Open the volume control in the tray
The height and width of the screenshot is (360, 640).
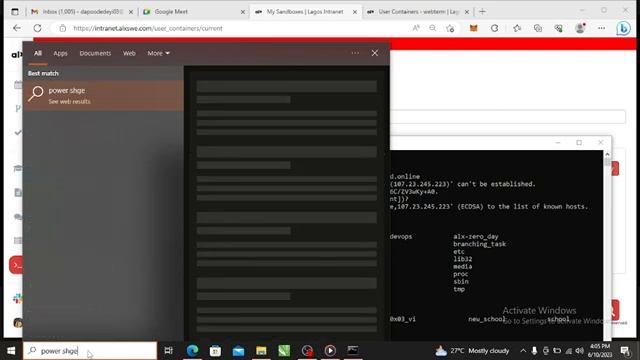point(579,351)
